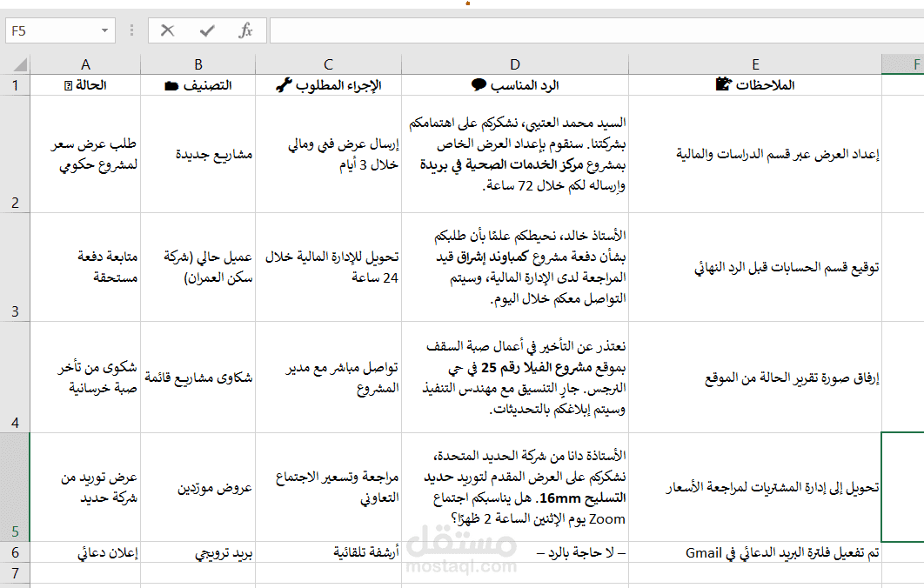Select column E header
This screenshot has width=924, height=588.
tap(755, 64)
